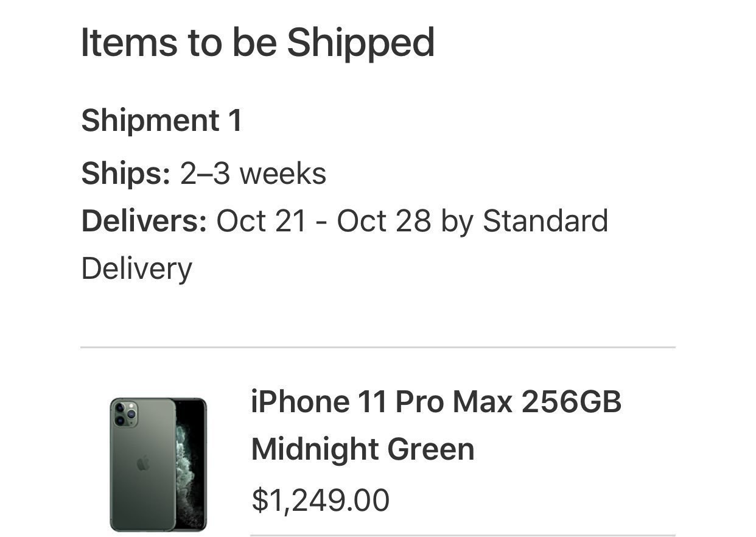Click the 256GB storage size in product name
Image resolution: width=756 pixels, height=537 pixels.
tap(571, 402)
